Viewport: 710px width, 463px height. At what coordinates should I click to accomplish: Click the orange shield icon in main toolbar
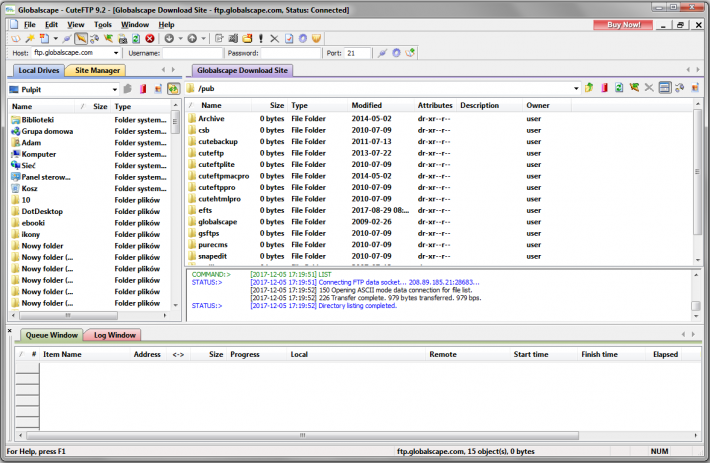click(317, 39)
